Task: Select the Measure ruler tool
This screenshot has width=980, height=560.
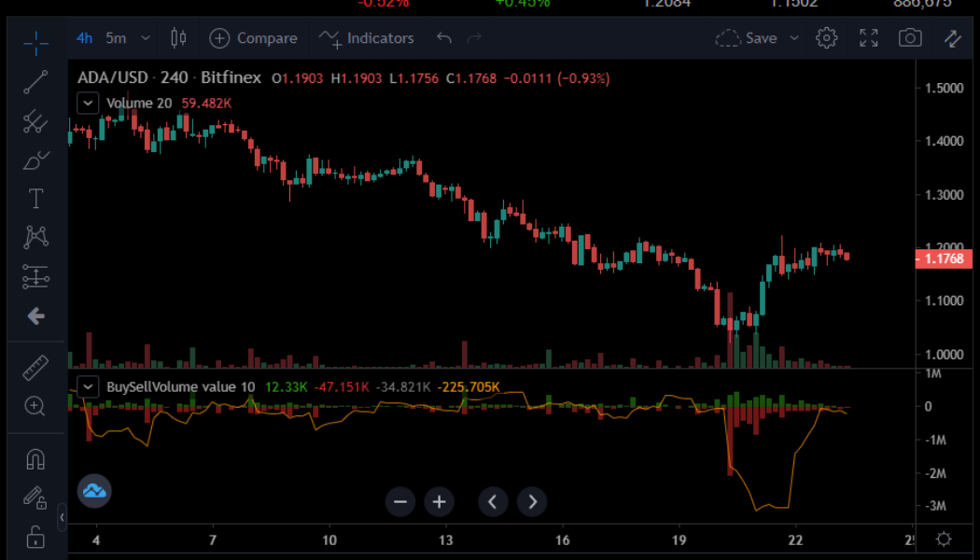Action: (35, 367)
